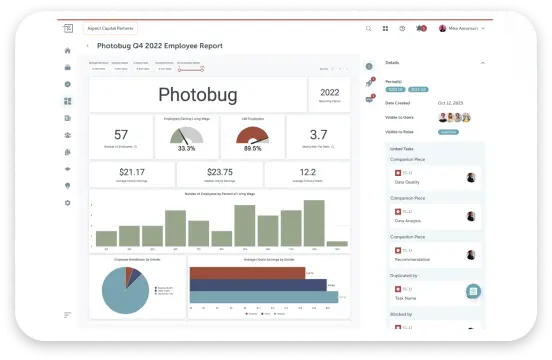
Task: Open the settings gear in sidebar
Action: click(68, 203)
